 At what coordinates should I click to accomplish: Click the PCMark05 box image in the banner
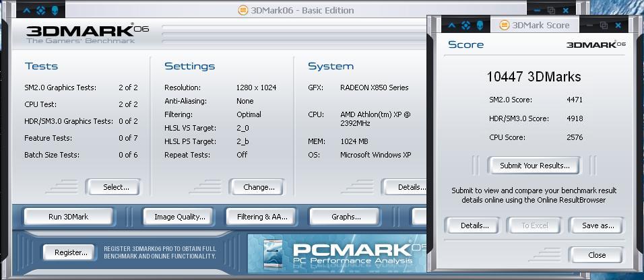(272, 254)
